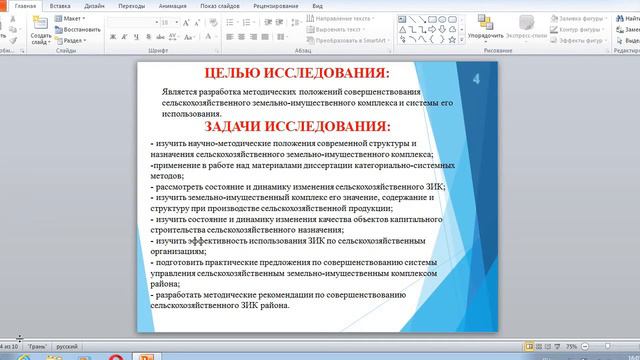Increase font size with larger A icon
The height and width of the screenshot is (360, 640).
186,22
